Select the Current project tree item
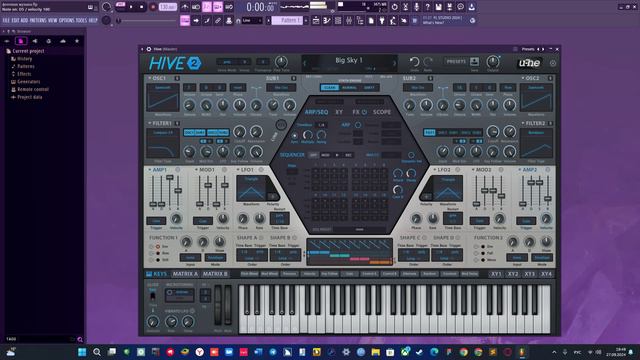The height and width of the screenshot is (360, 640). (28, 51)
